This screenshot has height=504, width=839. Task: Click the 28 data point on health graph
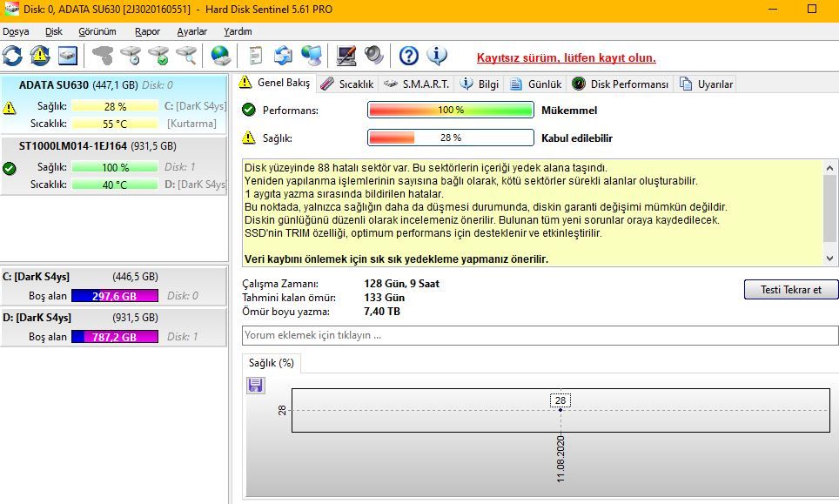point(560,410)
